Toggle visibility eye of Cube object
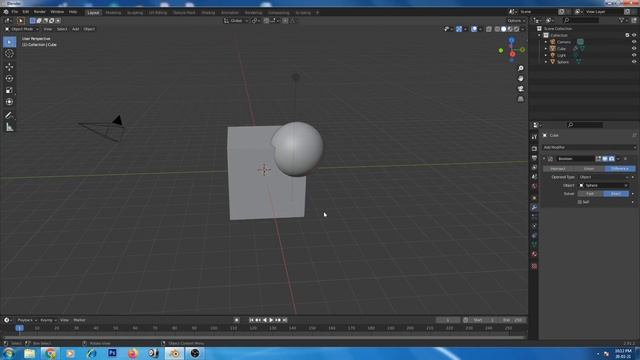640x360 pixels. tap(634, 48)
